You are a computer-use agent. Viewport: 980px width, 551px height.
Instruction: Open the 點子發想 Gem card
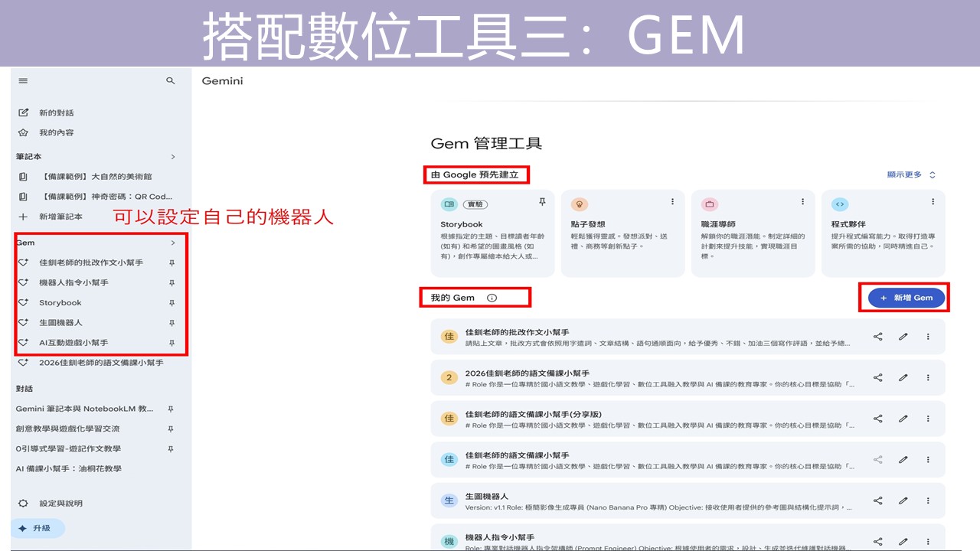point(622,233)
